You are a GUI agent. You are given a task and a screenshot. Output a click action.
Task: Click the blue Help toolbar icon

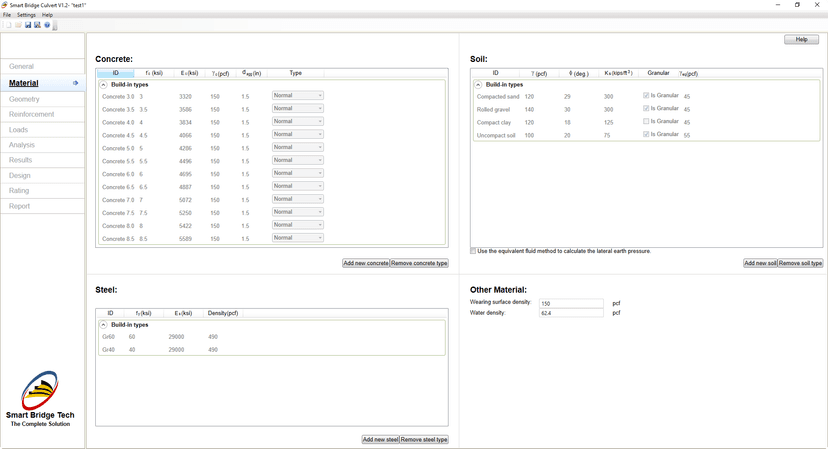coord(47,25)
